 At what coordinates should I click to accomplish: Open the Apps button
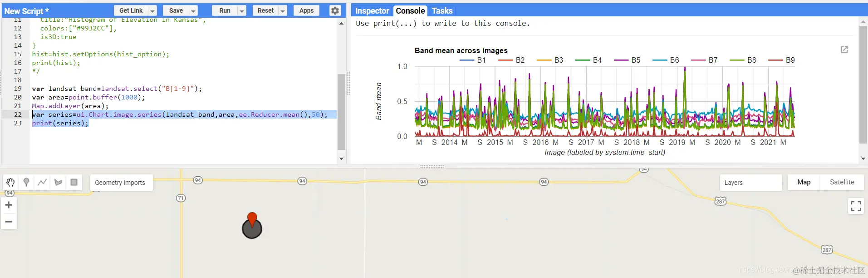pyautogui.click(x=306, y=10)
